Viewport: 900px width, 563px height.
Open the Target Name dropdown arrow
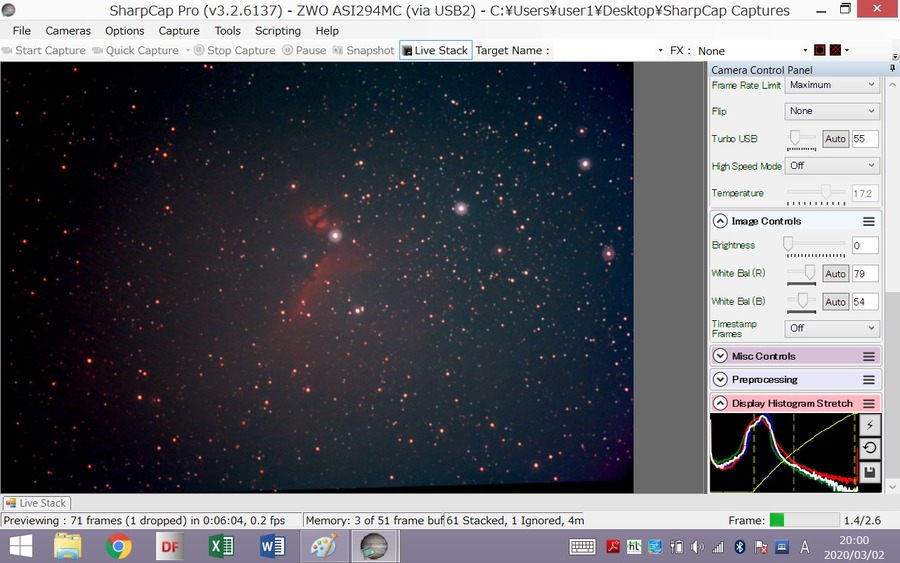click(x=660, y=51)
